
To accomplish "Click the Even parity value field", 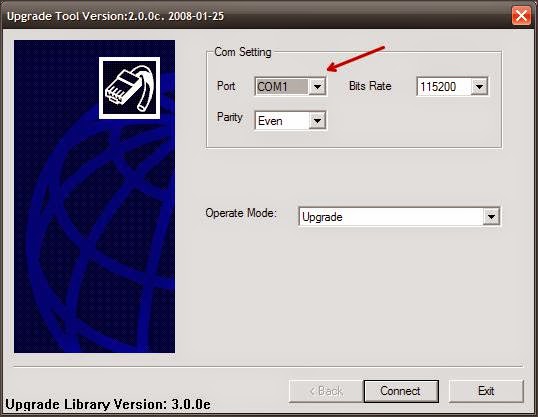I will 282,121.
